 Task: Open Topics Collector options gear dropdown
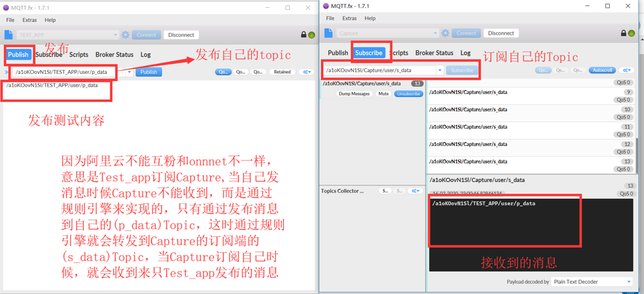[415, 190]
